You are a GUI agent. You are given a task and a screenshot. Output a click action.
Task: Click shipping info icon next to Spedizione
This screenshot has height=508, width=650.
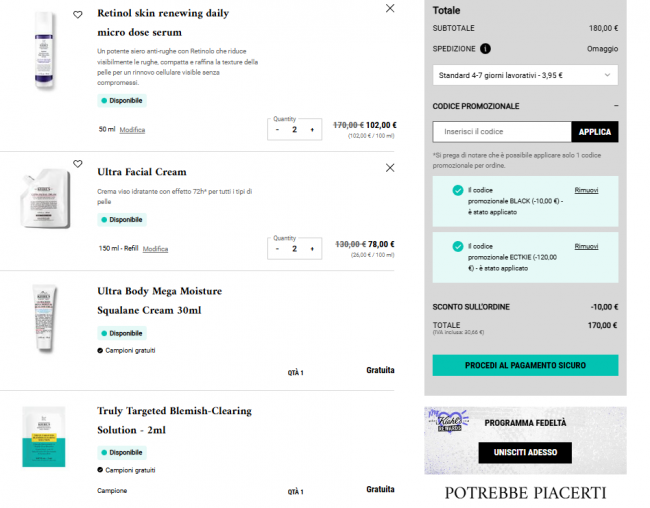[x=485, y=48]
